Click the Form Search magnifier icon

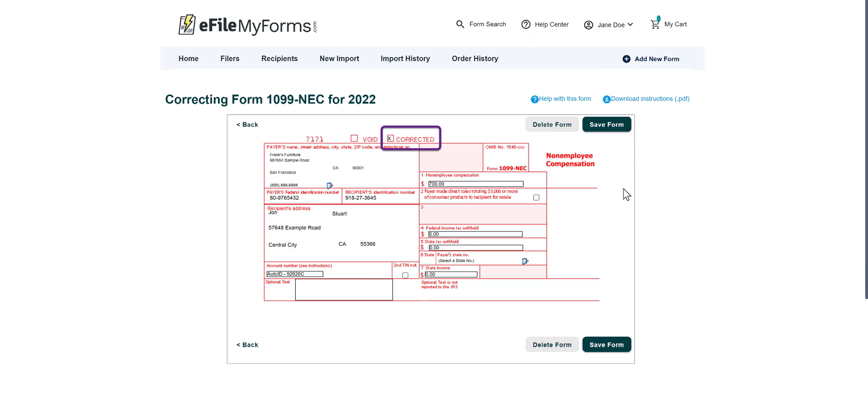460,24
